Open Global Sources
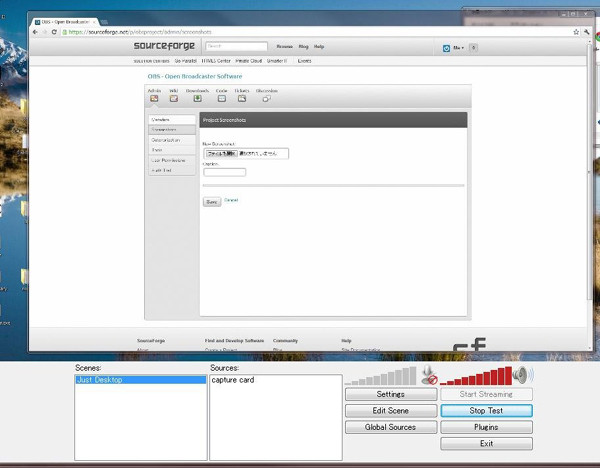600x468 pixels. pos(391,427)
